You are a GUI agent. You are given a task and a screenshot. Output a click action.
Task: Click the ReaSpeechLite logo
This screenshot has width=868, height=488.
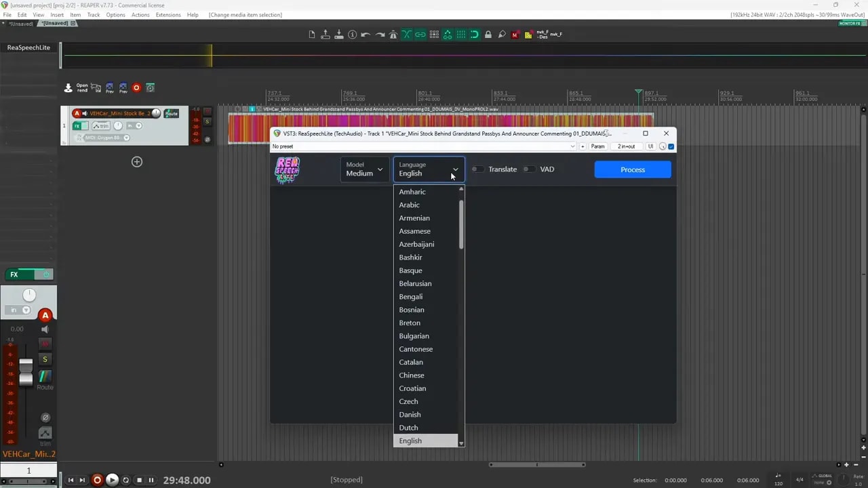[287, 170]
